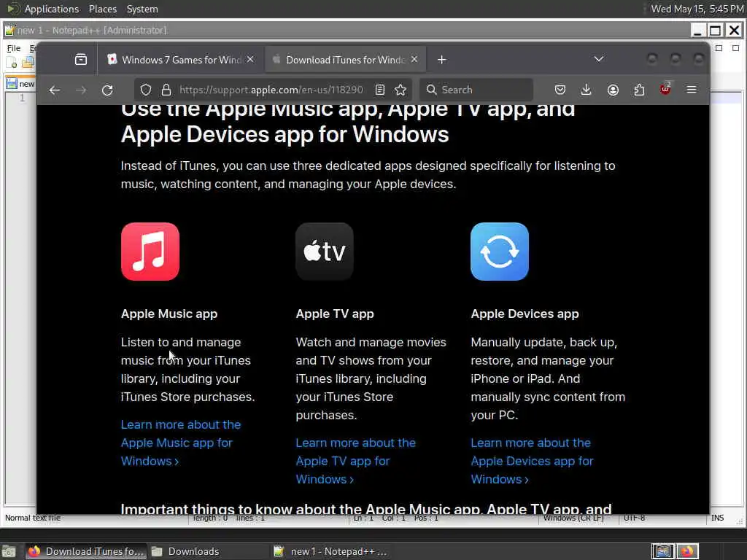Click the support.apple.com URL address field
This screenshot has height=560, width=747.
click(x=271, y=90)
